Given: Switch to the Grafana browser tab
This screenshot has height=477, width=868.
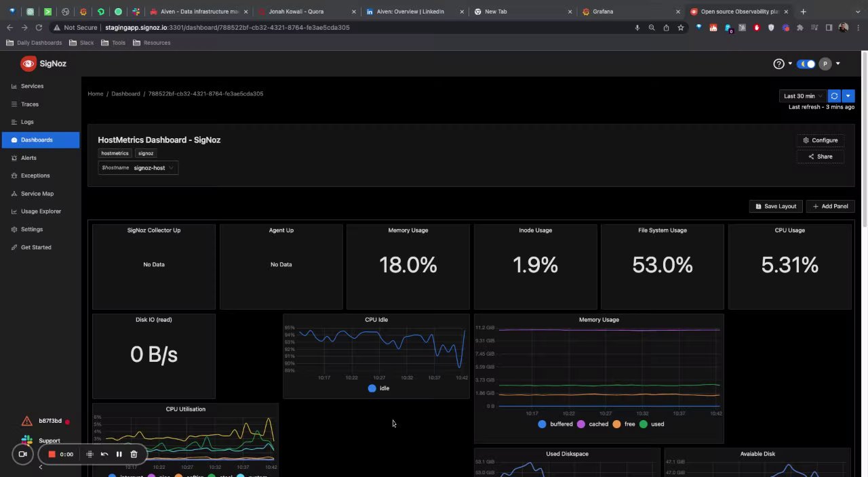Looking at the screenshot, I should point(631,12).
